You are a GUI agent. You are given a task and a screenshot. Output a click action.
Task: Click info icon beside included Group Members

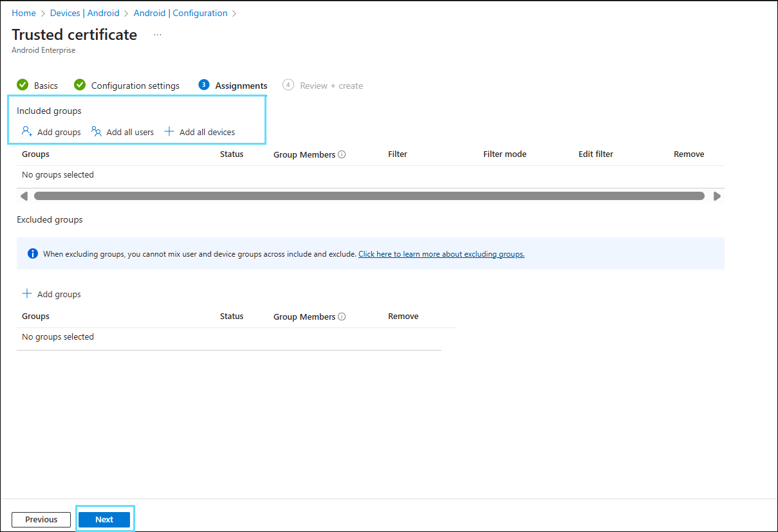point(342,154)
